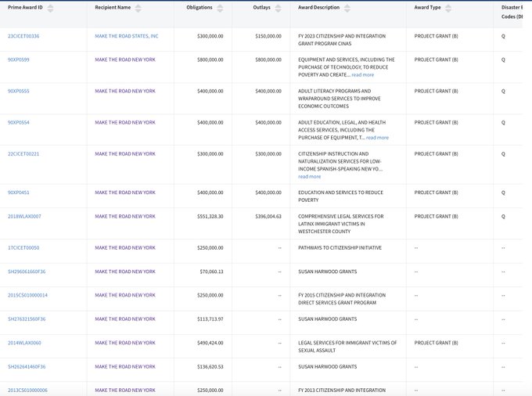The image size is (532, 396).
Task: Select Education and Services to Reduce Poverty text
Action: (340, 196)
